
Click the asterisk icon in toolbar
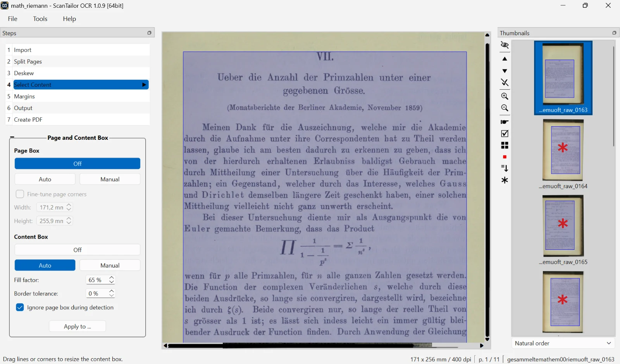tap(505, 180)
